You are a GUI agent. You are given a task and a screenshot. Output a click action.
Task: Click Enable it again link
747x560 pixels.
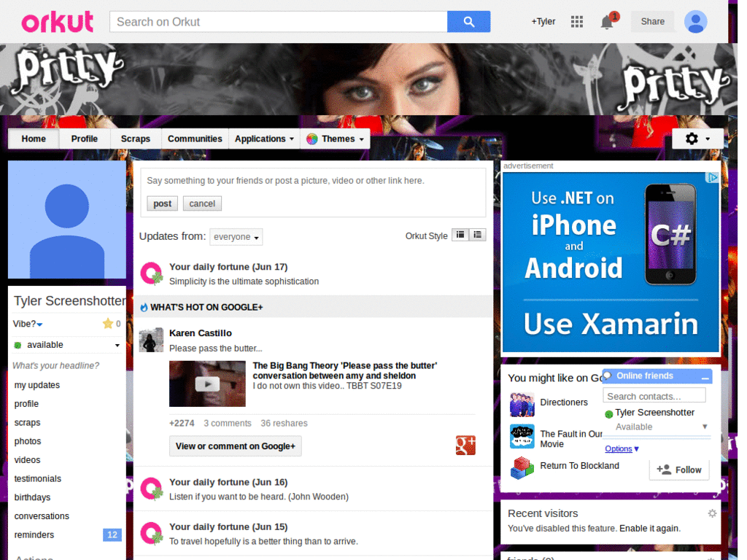click(x=649, y=529)
